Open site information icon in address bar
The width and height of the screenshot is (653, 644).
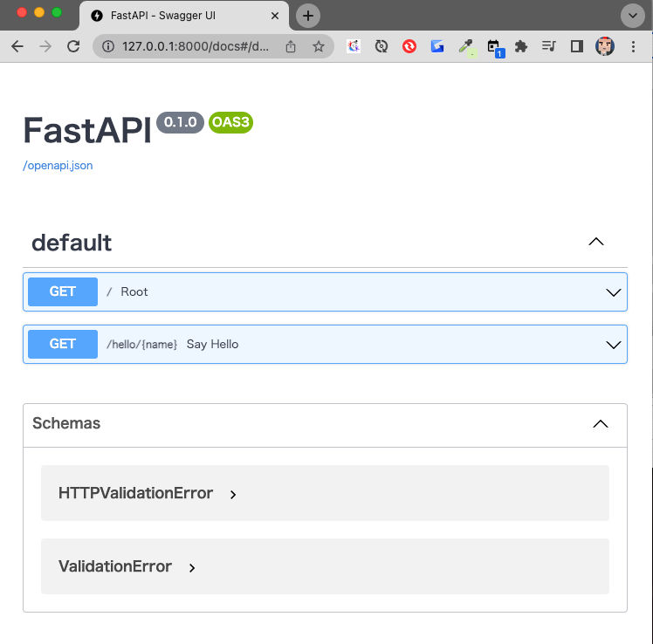(x=108, y=46)
